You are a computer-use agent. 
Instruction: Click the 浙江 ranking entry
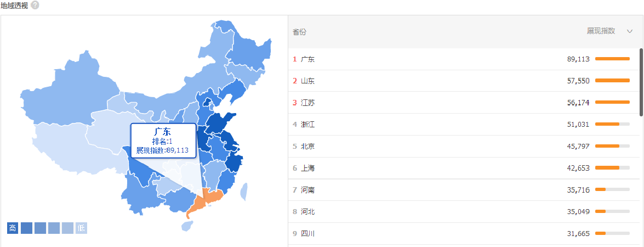[463, 125]
